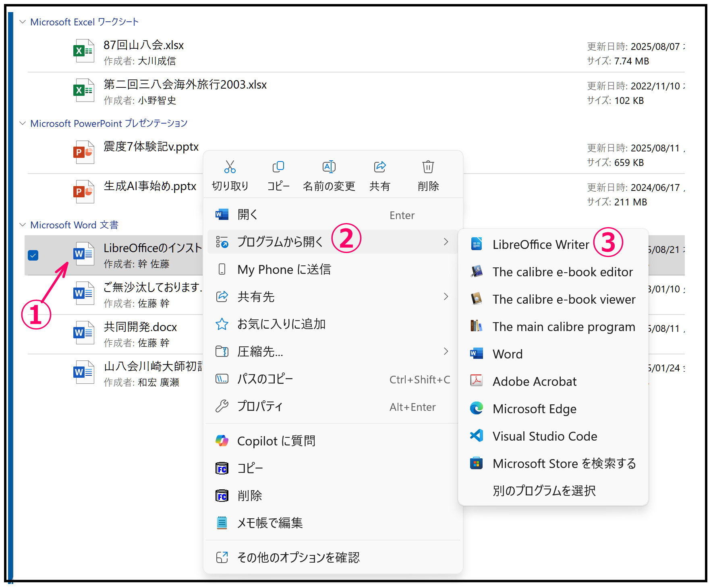
Task: Click Copilot に質問 menu entry
Action: click(x=276, y=441)
